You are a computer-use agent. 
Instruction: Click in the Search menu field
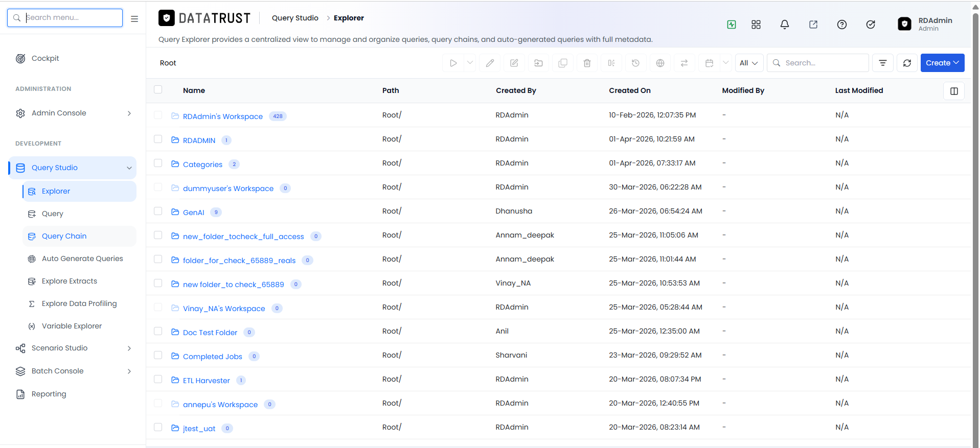point(65,18)
